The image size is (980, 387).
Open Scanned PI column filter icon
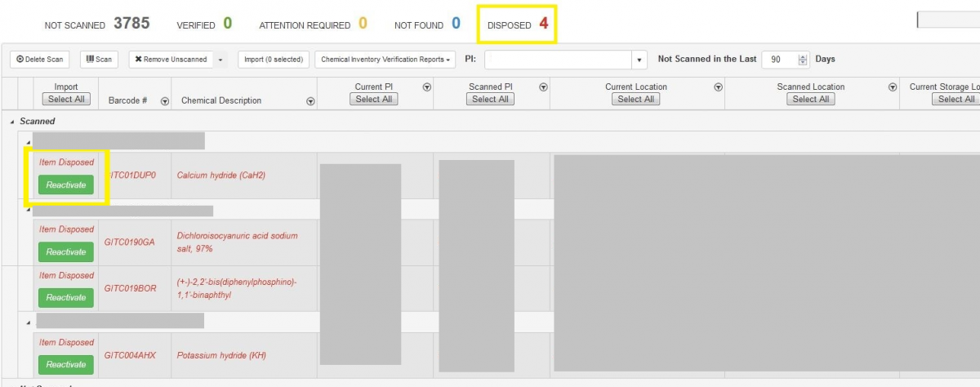[x=543, y=87]
